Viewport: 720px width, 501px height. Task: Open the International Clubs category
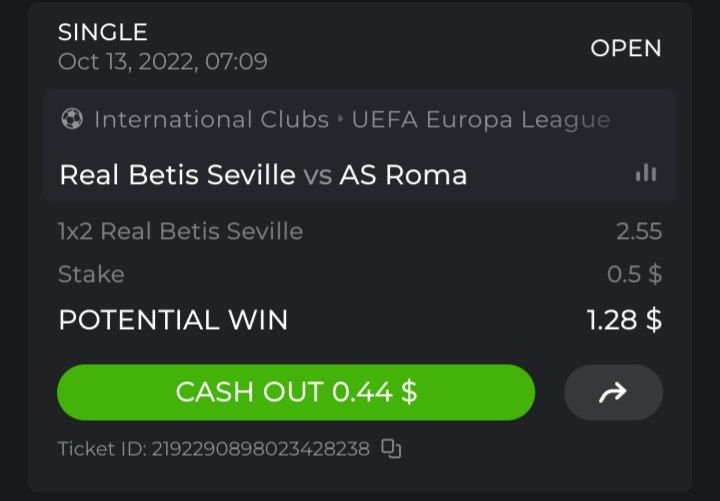pos(211,120)
